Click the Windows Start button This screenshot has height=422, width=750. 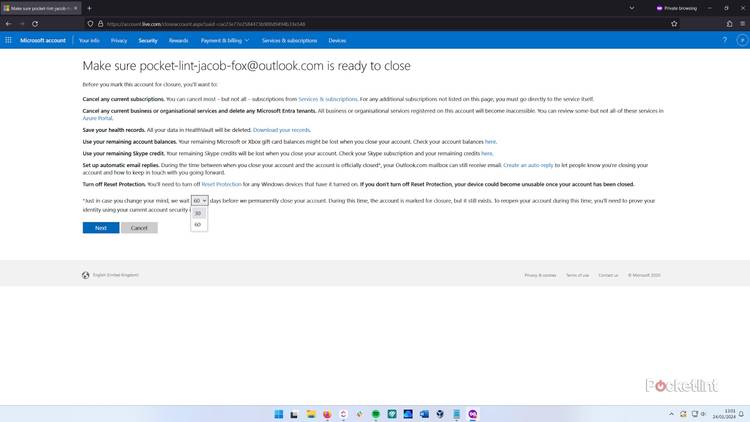tap(279, 414)
